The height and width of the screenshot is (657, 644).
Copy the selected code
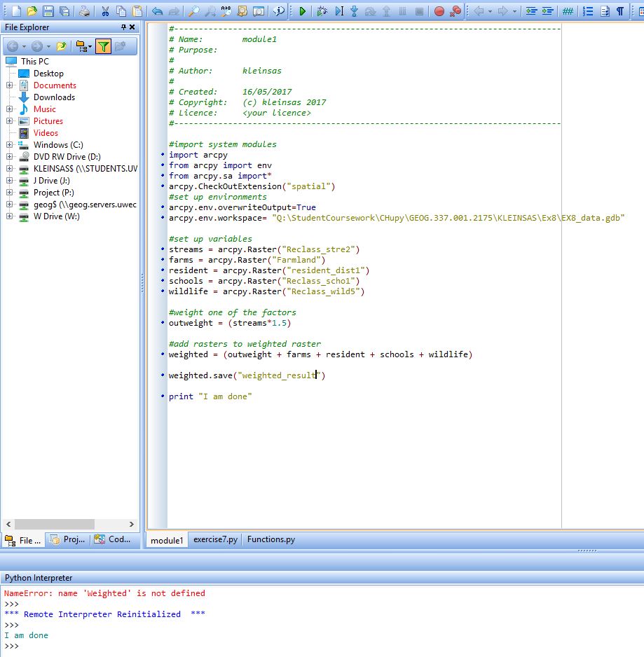point(121,11)
